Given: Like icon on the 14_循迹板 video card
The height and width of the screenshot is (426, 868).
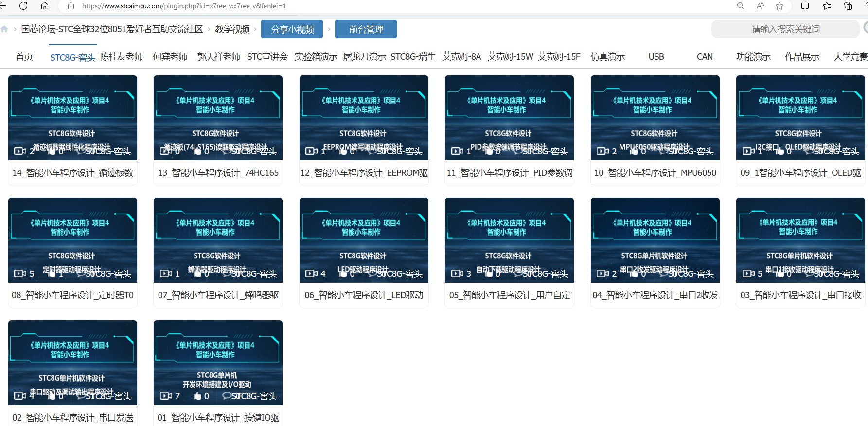Looking at the screenshot, I should click(53, 151).
